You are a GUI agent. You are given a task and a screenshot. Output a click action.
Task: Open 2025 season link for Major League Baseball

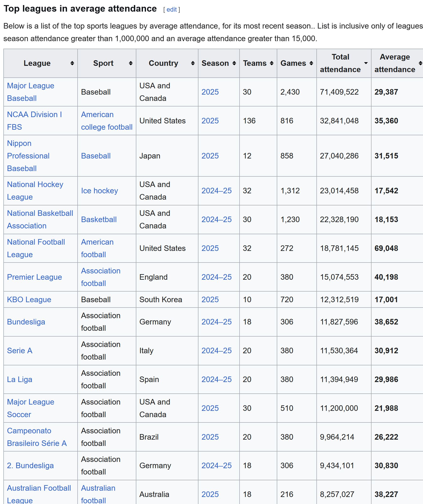pyautogui.click(x=210, y=92)
